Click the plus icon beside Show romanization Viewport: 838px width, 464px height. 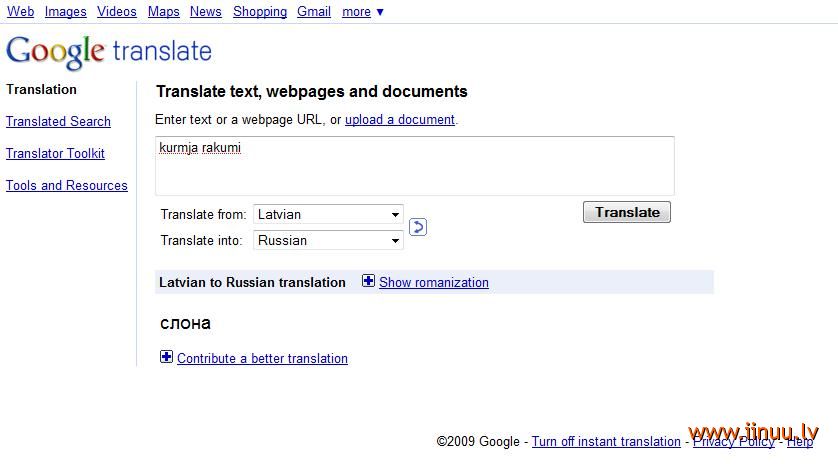tap(368, 281)
